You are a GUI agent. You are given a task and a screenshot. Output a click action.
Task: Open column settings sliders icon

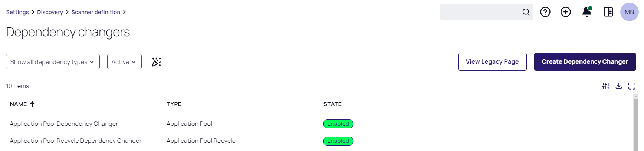pyautogui.click(x=606, y=86)
